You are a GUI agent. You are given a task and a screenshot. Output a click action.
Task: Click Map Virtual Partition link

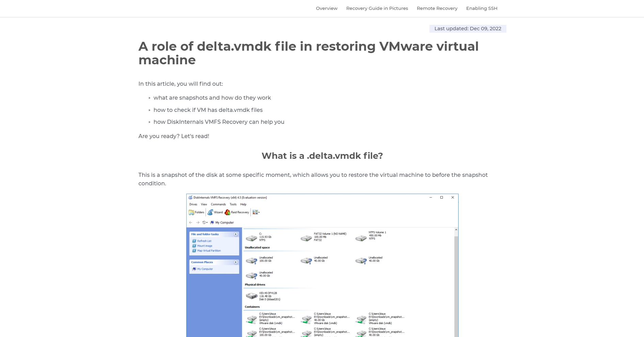click(207, 251)
